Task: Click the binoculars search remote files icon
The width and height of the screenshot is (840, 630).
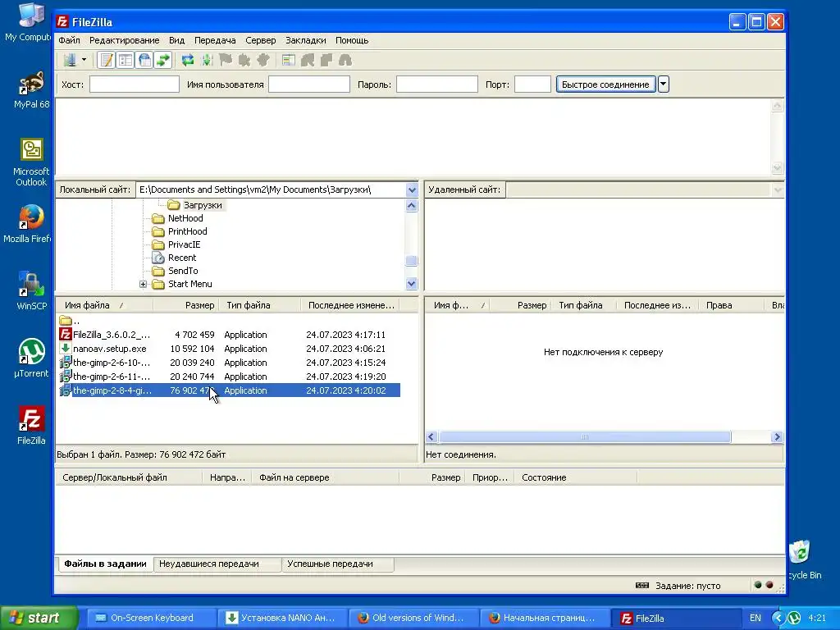Action: [345, 60]
